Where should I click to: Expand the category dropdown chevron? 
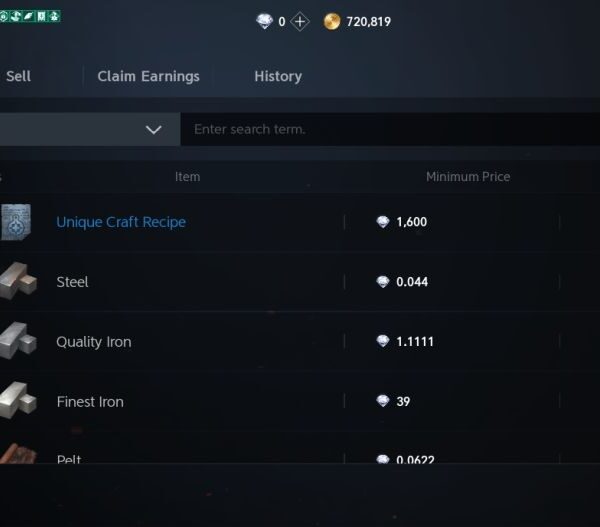pos(154,129)
